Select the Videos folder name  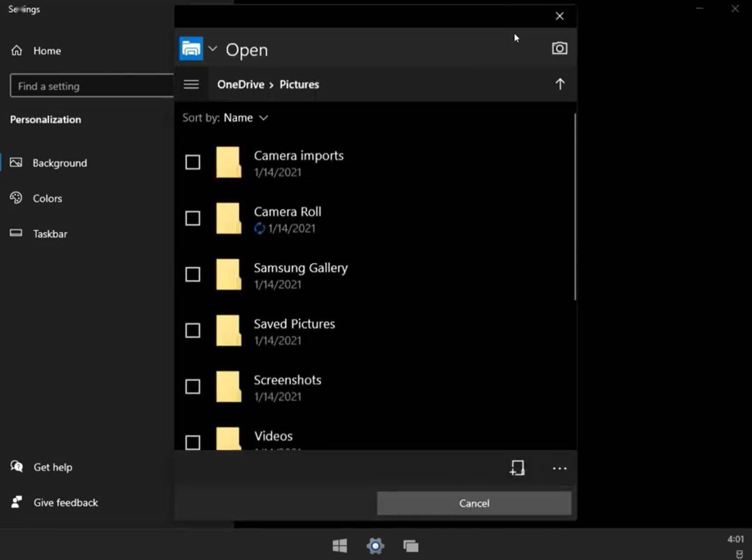click(x=273, y=436)
